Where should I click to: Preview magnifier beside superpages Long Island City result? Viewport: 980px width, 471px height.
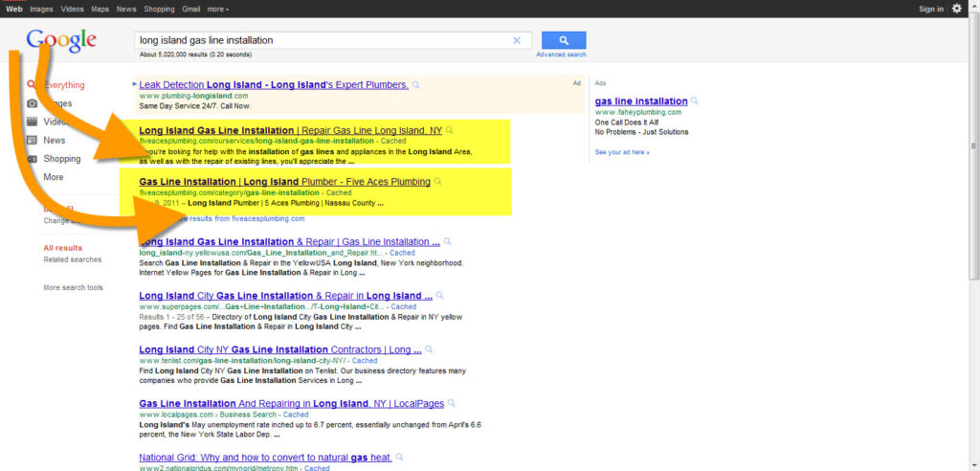pyautogui.click(x=439, y=296)
